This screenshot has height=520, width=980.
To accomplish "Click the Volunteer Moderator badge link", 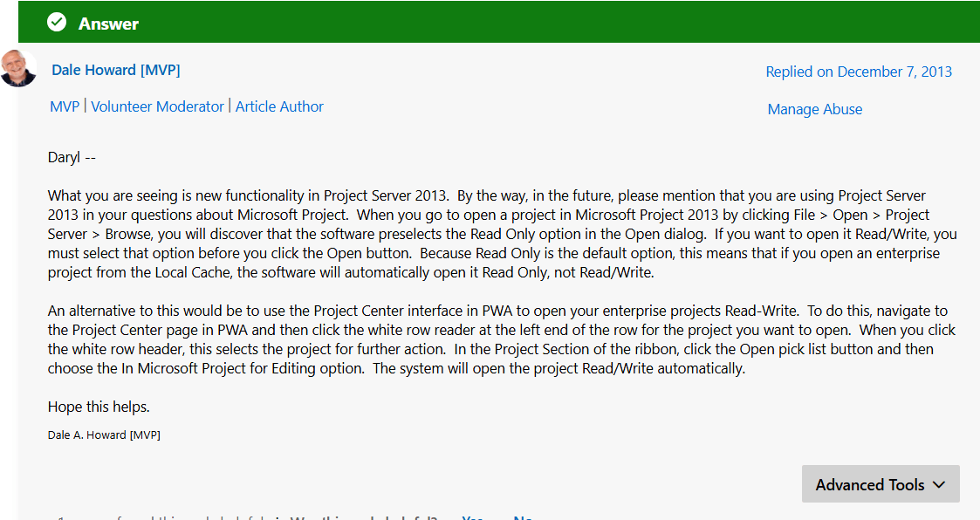I will [157, 106].
